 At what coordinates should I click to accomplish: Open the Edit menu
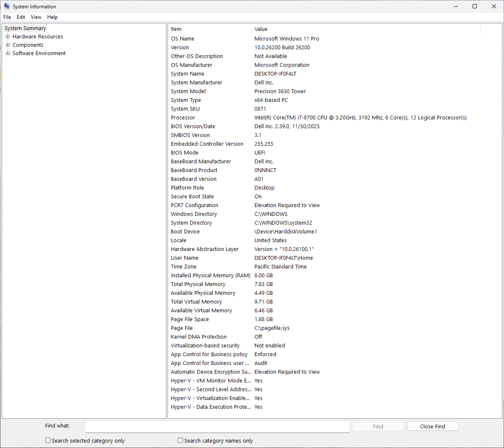21,17
